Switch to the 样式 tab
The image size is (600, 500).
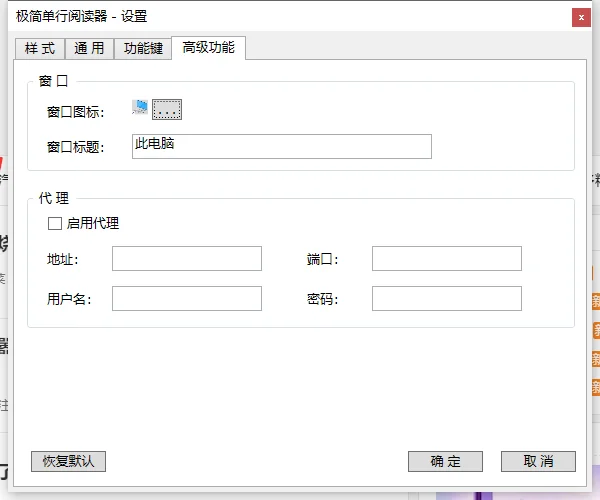pos(40,49)
